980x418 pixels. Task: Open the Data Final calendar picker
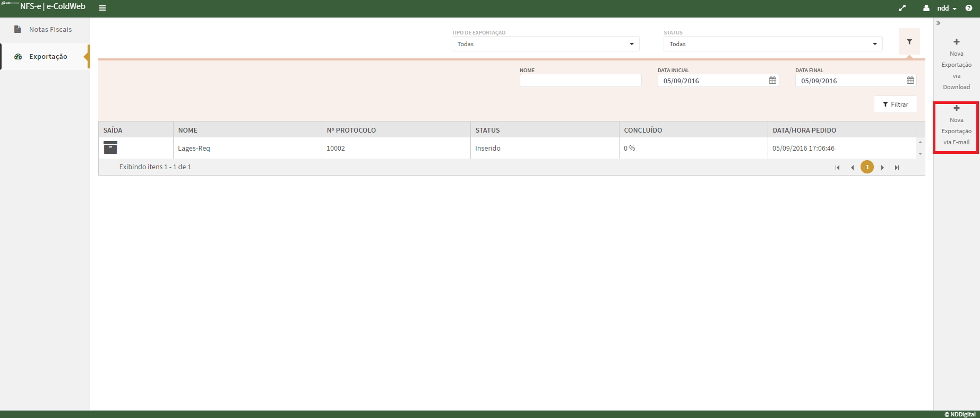pos(910,81)
